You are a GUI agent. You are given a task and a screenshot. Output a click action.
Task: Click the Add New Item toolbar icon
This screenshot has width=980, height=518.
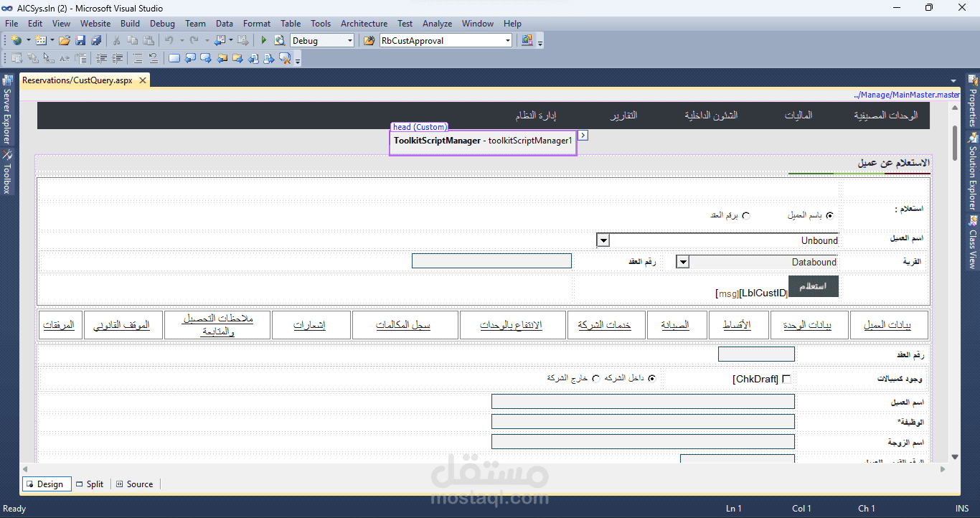pos(40,40)
